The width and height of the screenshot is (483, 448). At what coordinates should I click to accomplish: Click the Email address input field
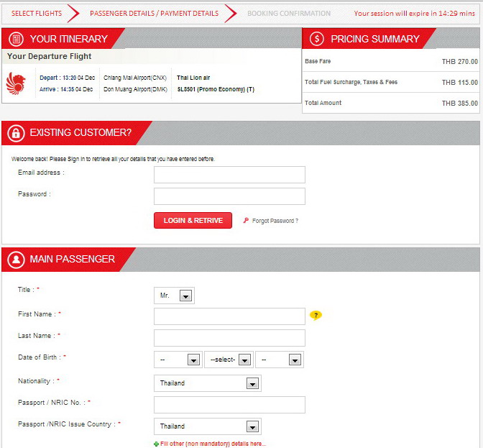point(229,175)
